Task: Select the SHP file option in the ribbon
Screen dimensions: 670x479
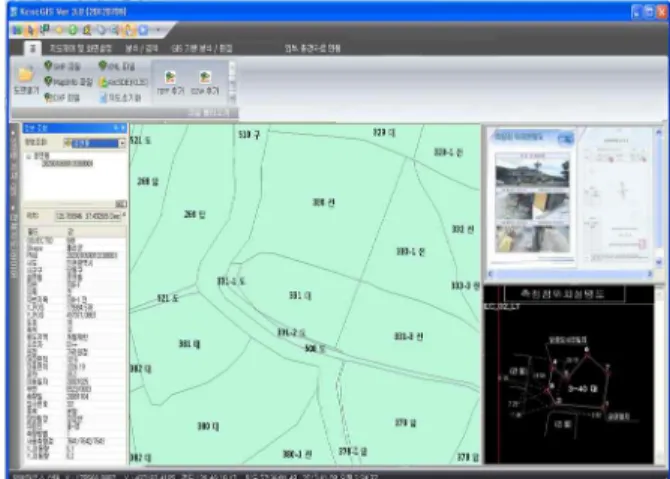Action: click(62, 66)
